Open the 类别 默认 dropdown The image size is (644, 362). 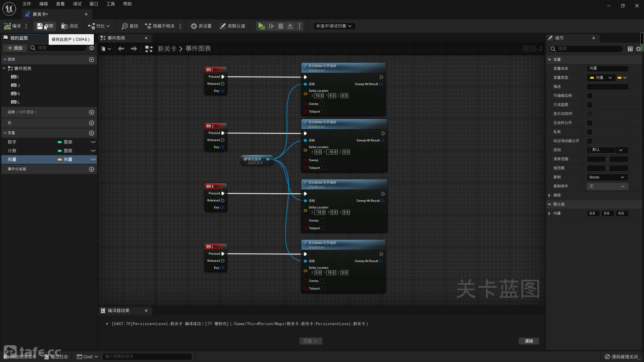coord(607,150)
